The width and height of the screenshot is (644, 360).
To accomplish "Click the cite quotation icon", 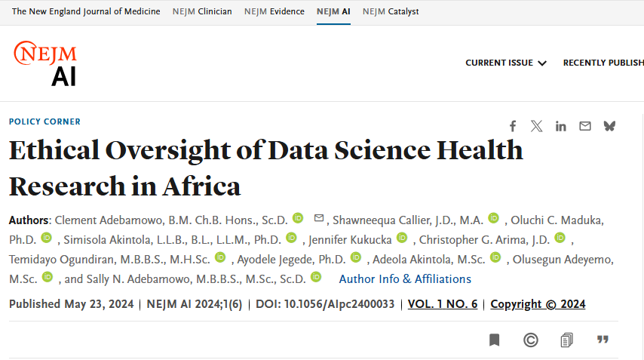I will [603, 340].
